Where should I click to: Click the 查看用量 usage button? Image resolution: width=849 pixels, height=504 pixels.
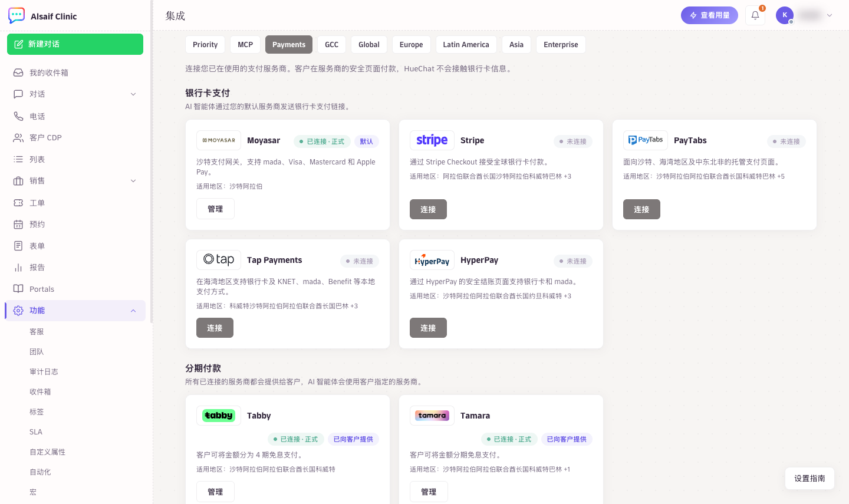[x=709, y=15]
